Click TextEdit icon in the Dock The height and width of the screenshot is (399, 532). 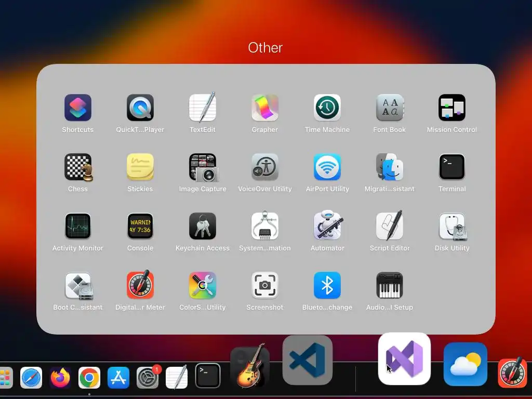[177, 377]
